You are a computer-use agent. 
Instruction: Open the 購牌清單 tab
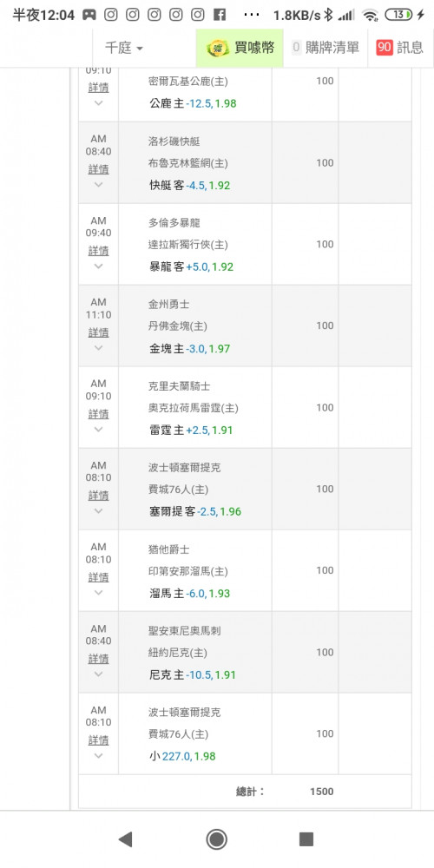(x=325, y=48)
